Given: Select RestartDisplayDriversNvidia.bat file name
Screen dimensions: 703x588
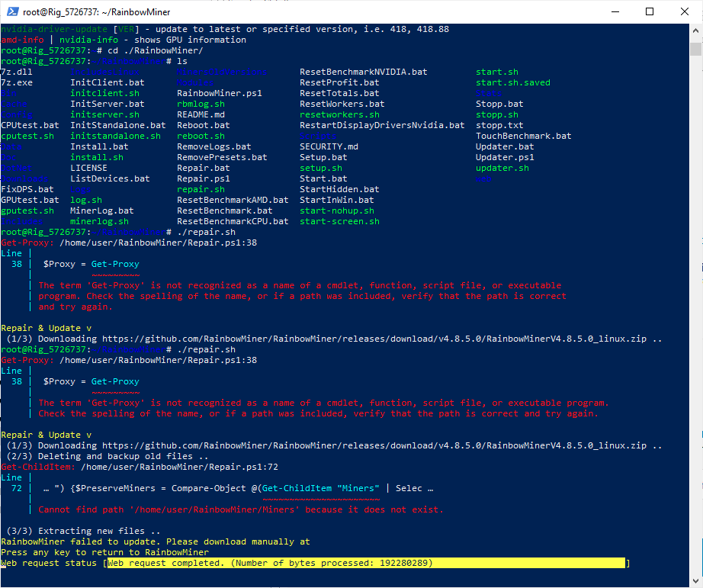Looking at the screenshot, I should [382, 125].
